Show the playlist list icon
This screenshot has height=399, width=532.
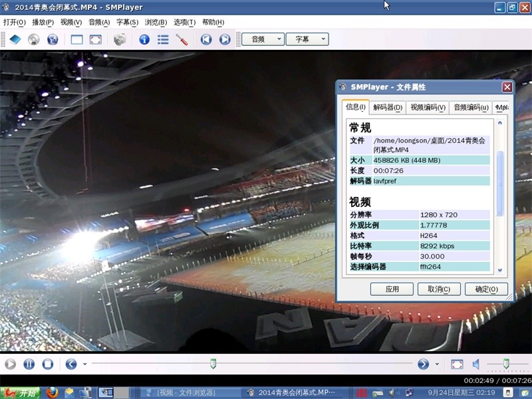coord(163,39)
